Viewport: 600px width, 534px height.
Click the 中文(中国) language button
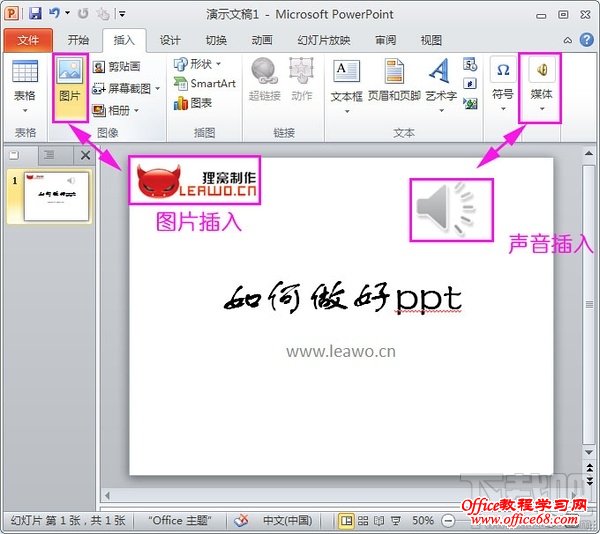pyautogui.click(x=287, y=521)
